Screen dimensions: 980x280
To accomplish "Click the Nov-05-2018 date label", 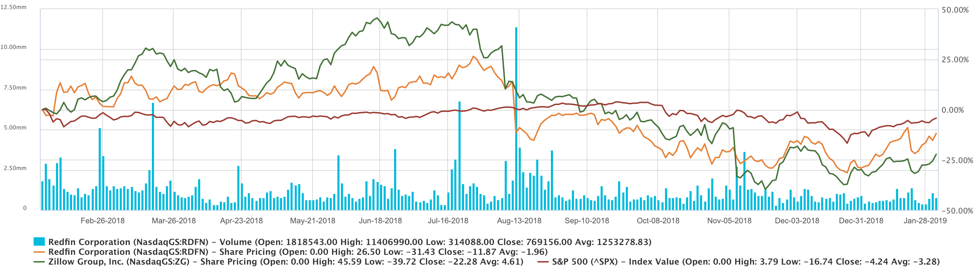I will (x=729, y=220).
